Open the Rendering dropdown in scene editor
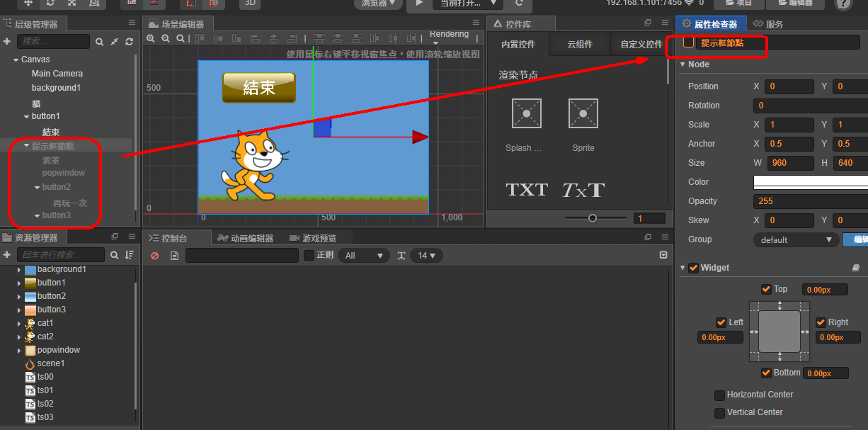The width and height of the screenshot is (868, 430). (x=450, y=38)
